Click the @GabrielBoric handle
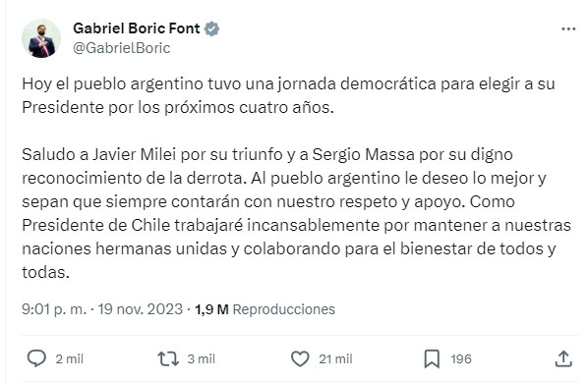Viewport: 588px width, 383px height. tap(122, 48)
